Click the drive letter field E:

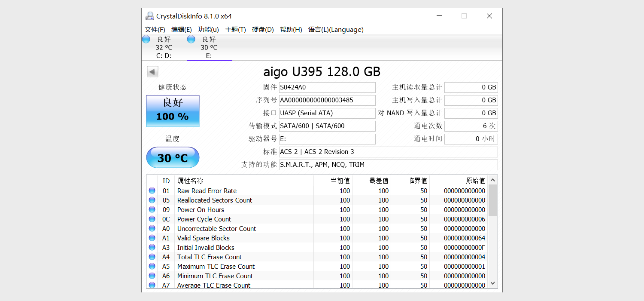[327, 139]
